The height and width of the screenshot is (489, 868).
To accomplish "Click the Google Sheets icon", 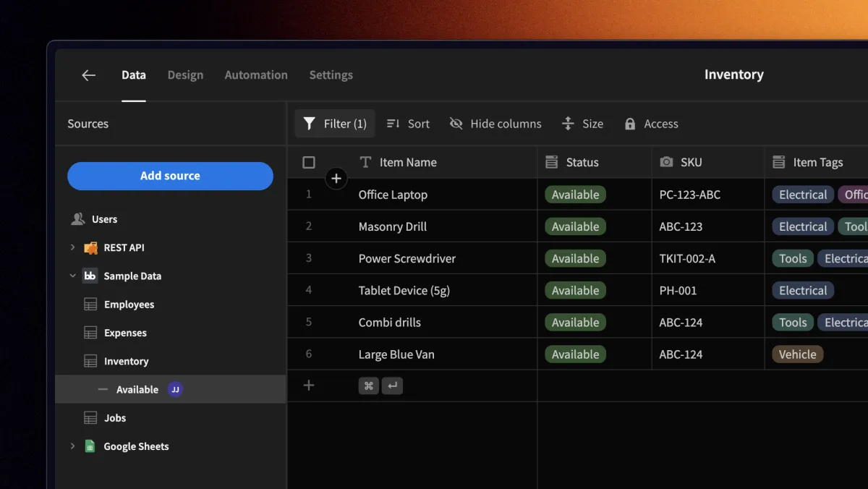I will click(90, 446).
